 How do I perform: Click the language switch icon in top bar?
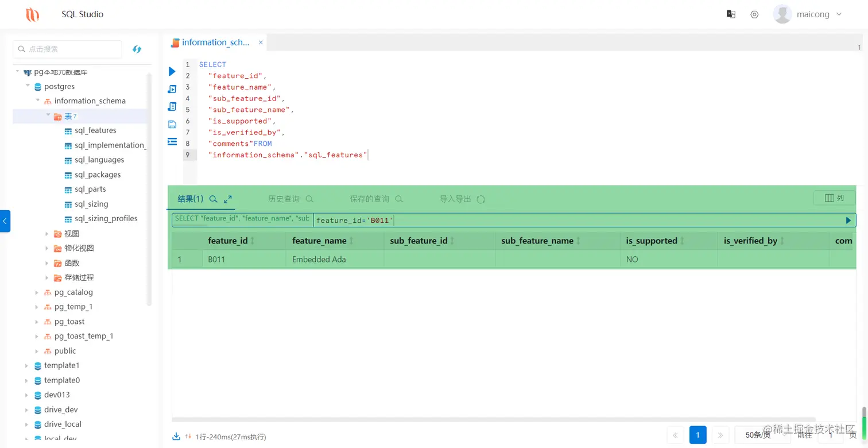(731, 13)
